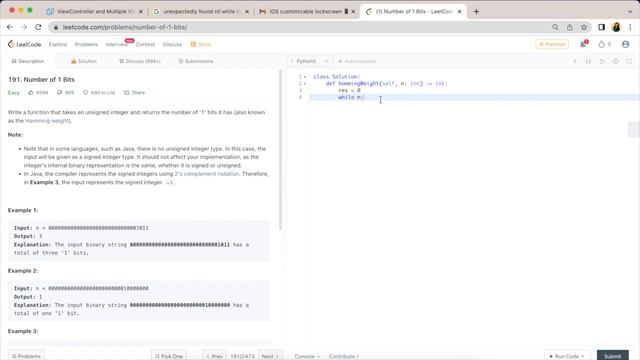Close the iOS customizable lockscreen Gmail tab
Screen dimensions: 640x360
point(353,11)
